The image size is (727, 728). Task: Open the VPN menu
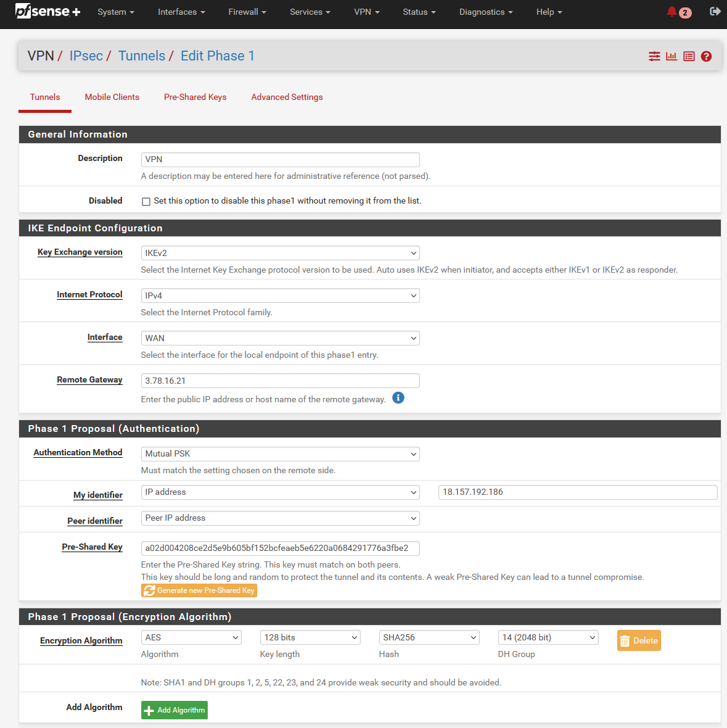[x=366, y=12]
